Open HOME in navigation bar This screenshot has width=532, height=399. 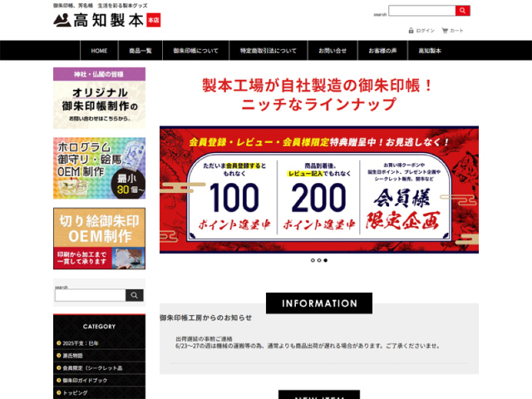pos(99,51)
